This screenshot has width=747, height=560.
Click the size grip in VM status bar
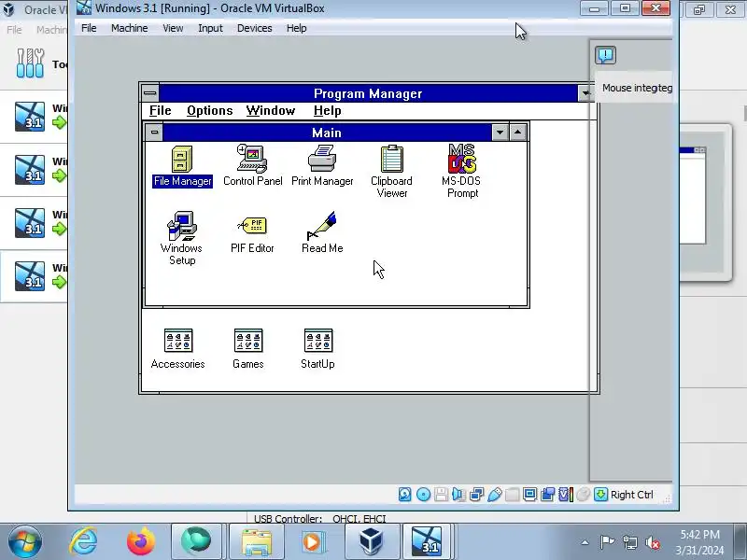667,498
